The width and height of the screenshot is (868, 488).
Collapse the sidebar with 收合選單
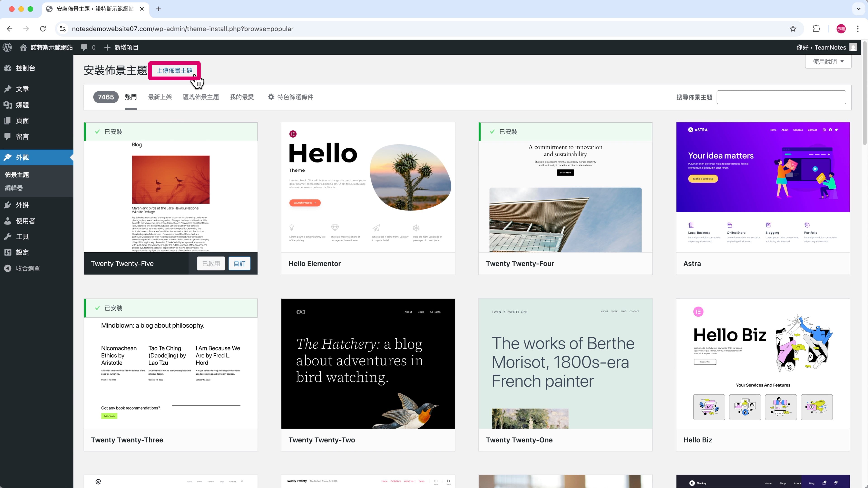click(x=28, y=268)
